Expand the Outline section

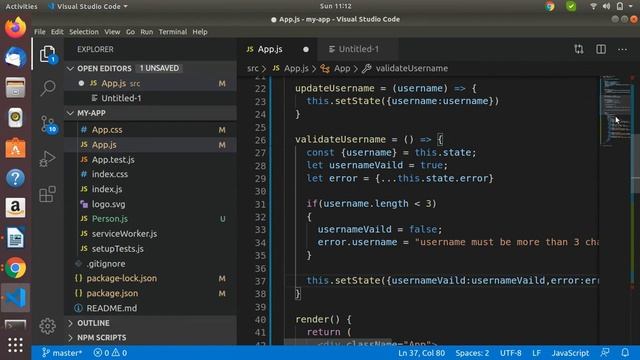[150, 323]
